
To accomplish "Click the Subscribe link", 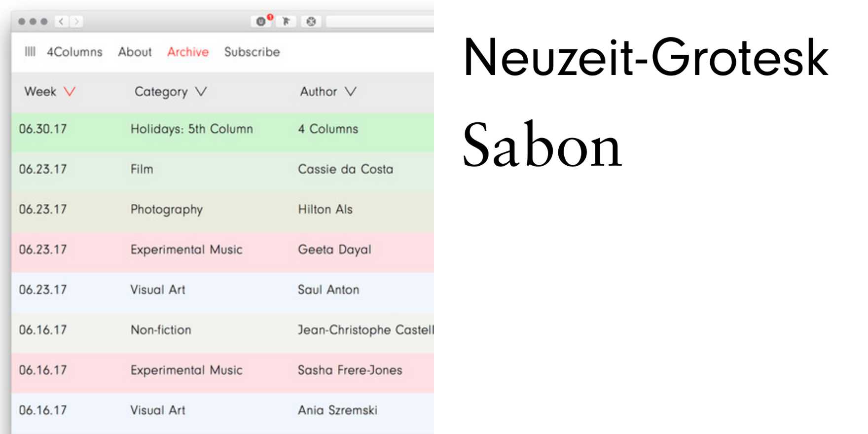I will [252, 52].
